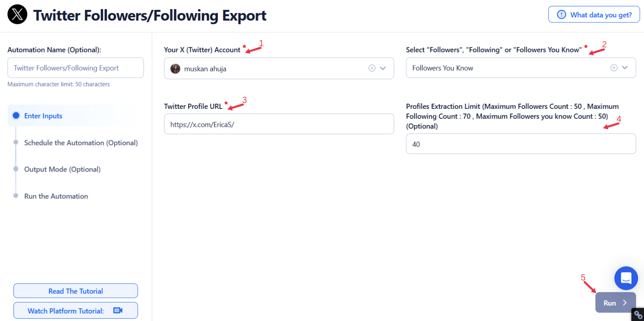Focus the Automation Name input field
Screen dimensions: 644x321
click(76, 68)
